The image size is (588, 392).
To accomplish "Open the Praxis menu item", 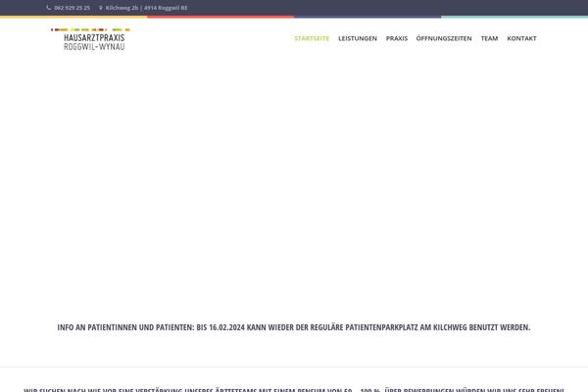I will click(396, 38).
